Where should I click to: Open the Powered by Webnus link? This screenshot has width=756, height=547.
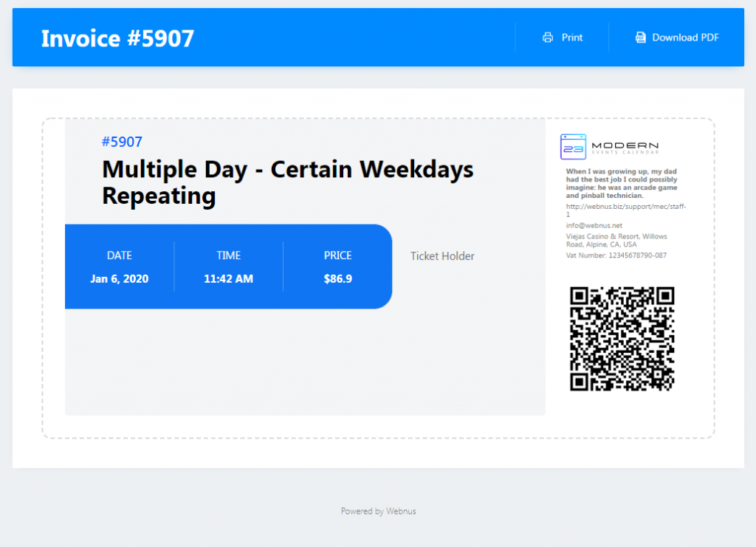point(378,511)
